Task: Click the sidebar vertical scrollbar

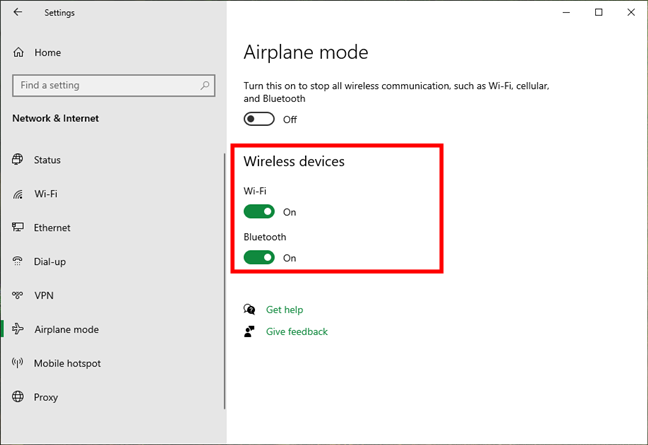Action: (225, 281)
